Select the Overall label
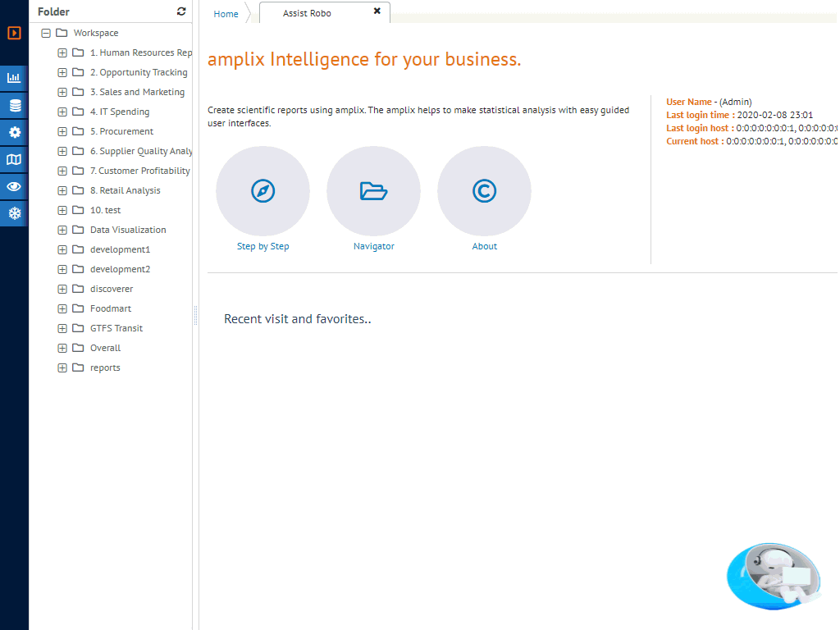This screenshot has height=630, width=840. tap(106, 348)
